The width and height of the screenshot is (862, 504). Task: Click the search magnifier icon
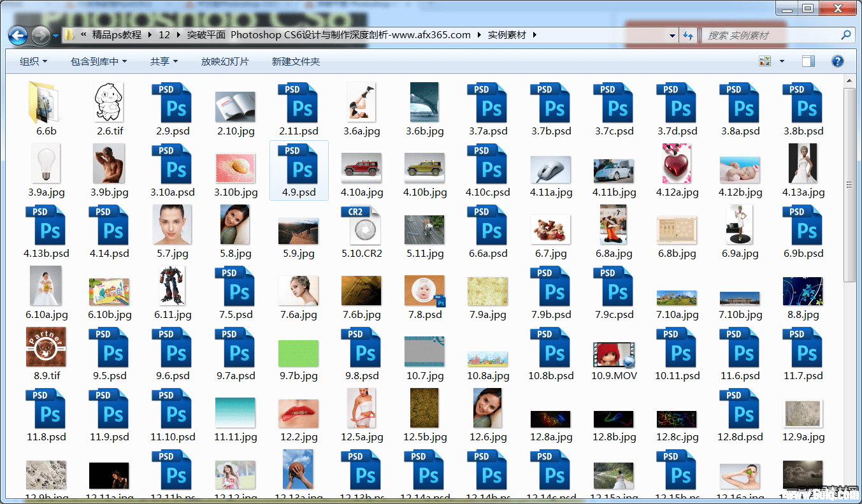(x=845, y=35)
